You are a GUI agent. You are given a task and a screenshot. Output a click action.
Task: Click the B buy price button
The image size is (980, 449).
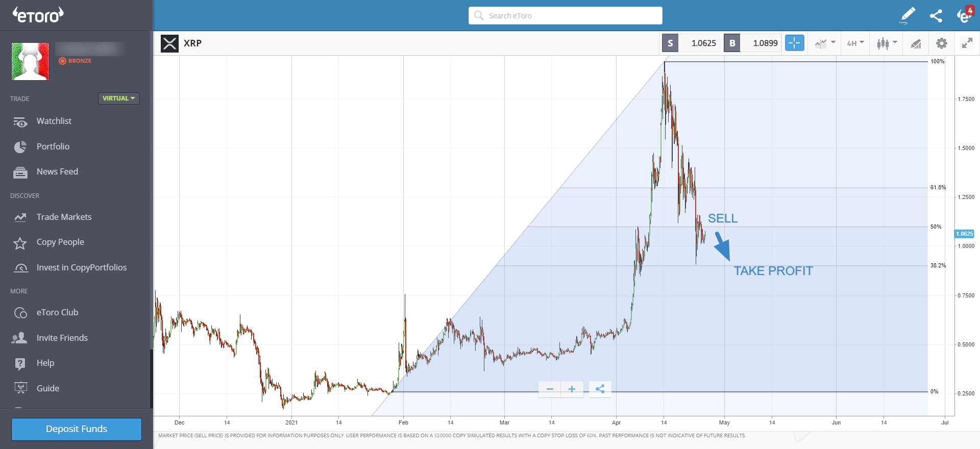pyautogui.click(x=753, y=43)
